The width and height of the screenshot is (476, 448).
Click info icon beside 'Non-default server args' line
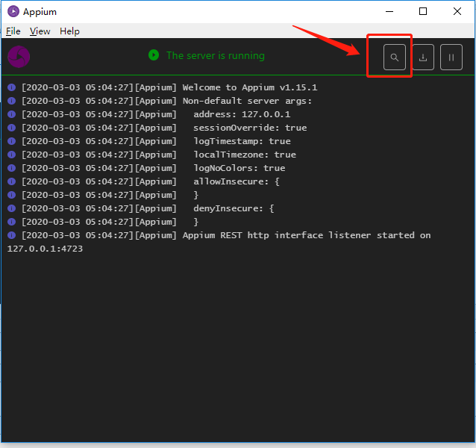(x=11, y=101)
